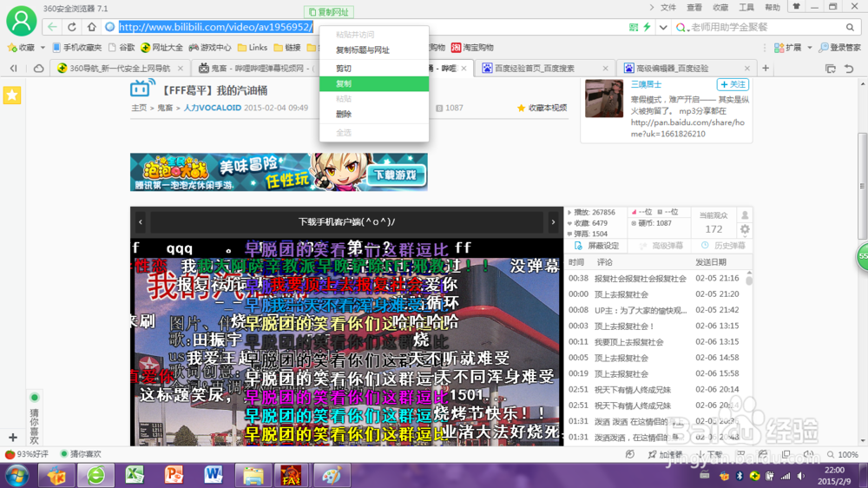Viewport: 868px width, 488px height.
Task: Open the 手机收藏夹 bookmark
Action: pos(77,48)
